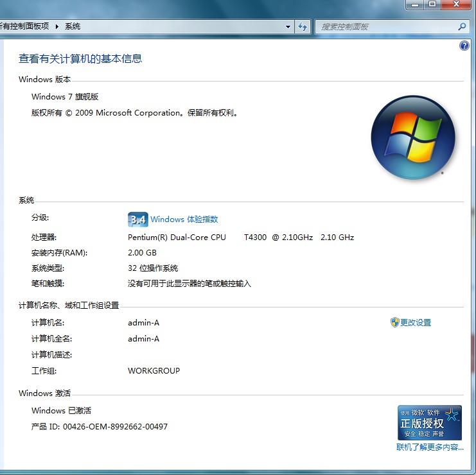This screenshot has width=476, height=475.
Task: Click the refresh address bar button
Action: [x=303, y=27]
